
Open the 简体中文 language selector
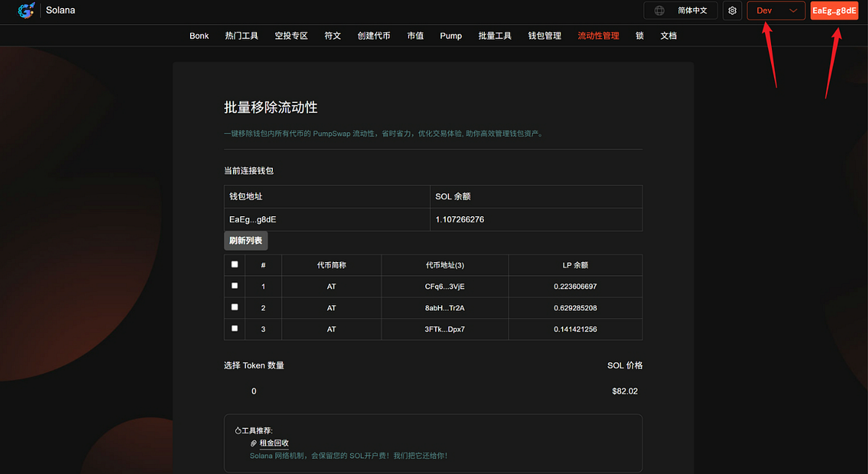pyautogui.click(x=680, y=11)
